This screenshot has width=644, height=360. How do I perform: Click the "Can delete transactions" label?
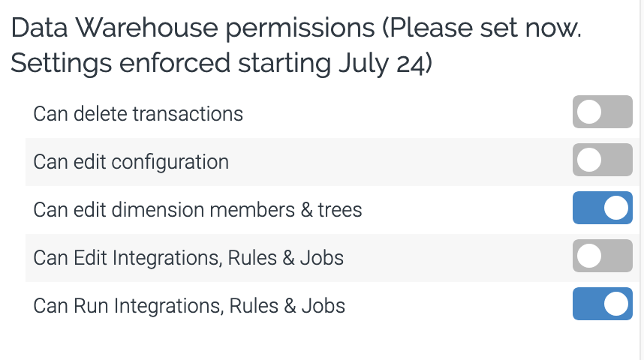click(138, 114)
